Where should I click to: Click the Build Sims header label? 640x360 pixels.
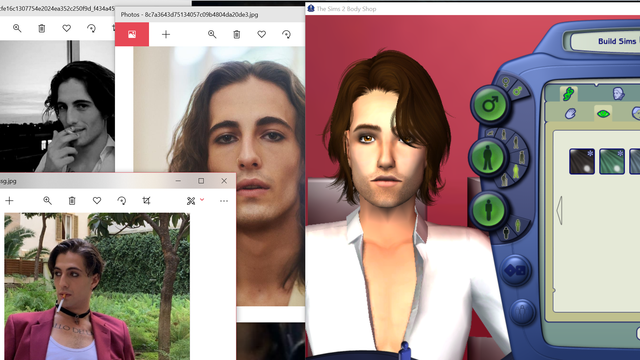[x=617, y=41]
